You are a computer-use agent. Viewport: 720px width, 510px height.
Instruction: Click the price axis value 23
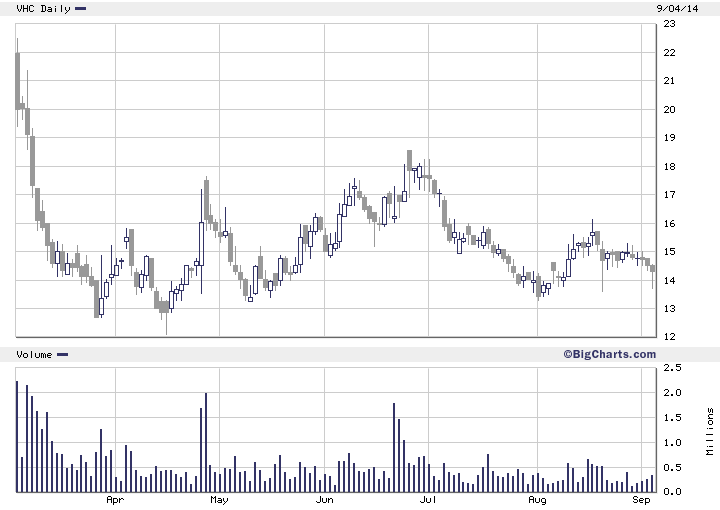(669, 23)
